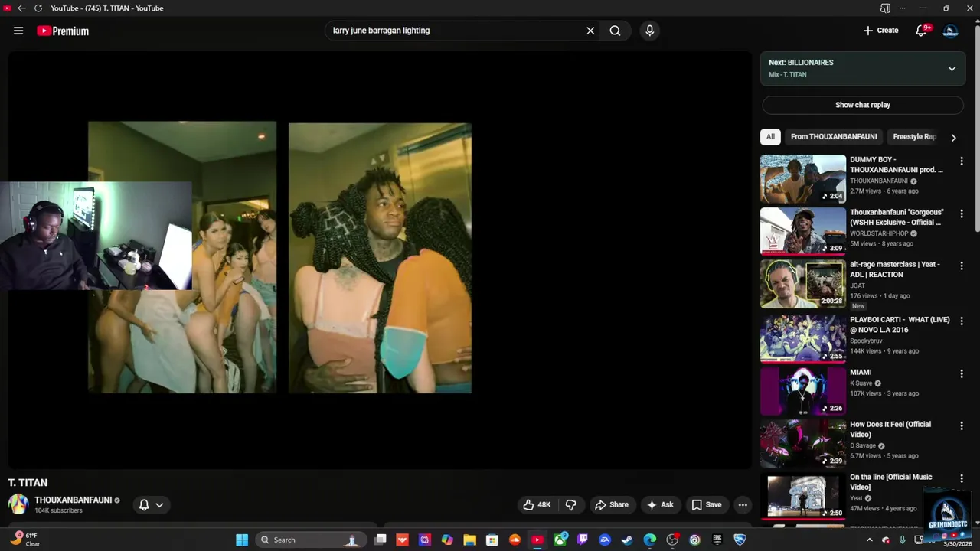Submit search with magnifier button
This screenshot has height=551, width=980.
(x=615, y=31)
